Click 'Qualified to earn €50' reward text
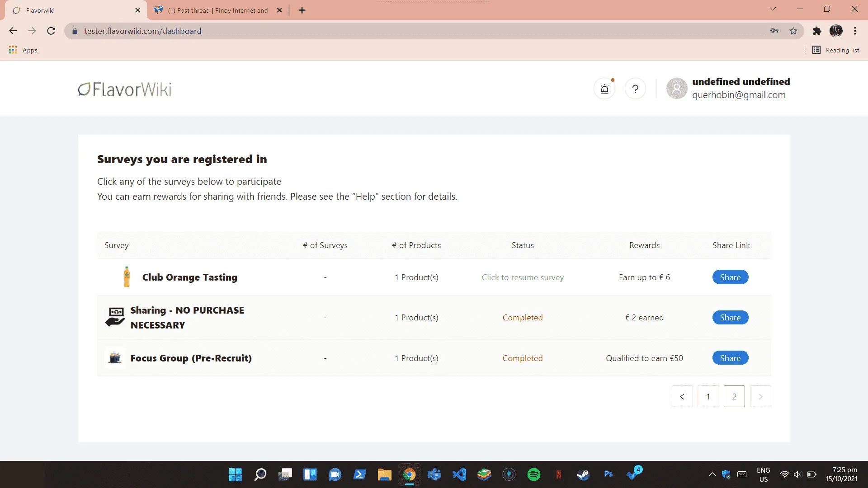Viewport: 868px width, 488px height. click(645, 358)
